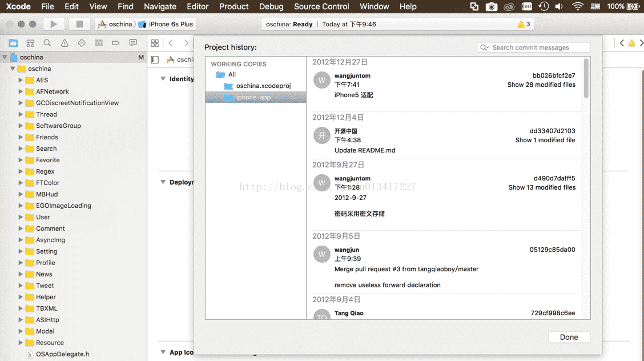Screen dimensions: 644x361
Task: Click the Stop button in toolbar
Action: (x=80, y=24)
